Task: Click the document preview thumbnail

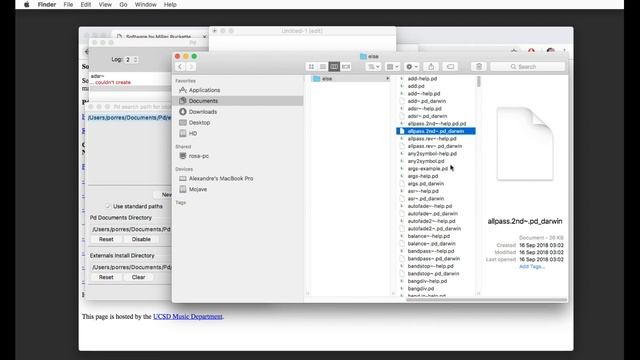Action: coord(525,143)
